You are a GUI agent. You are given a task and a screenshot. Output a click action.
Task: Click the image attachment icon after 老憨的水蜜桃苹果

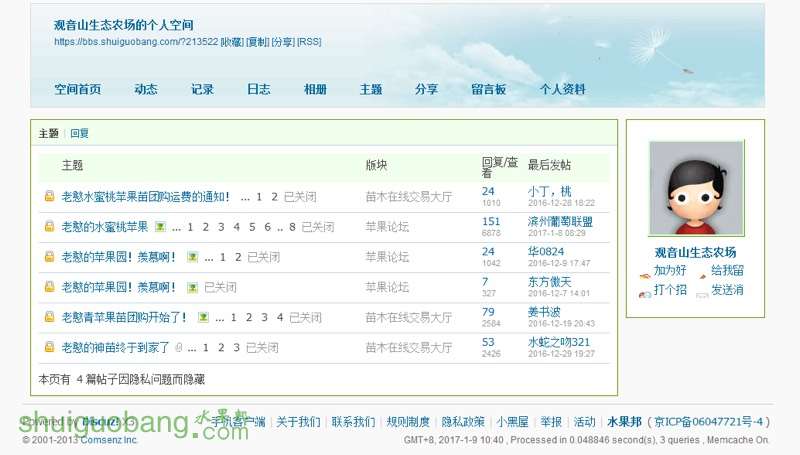(x=160, y=227)
